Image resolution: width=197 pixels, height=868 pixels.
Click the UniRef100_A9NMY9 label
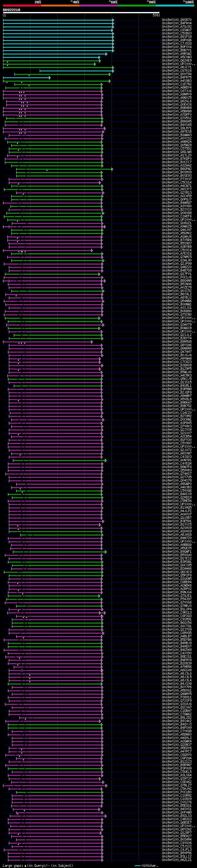pos(177,94)
